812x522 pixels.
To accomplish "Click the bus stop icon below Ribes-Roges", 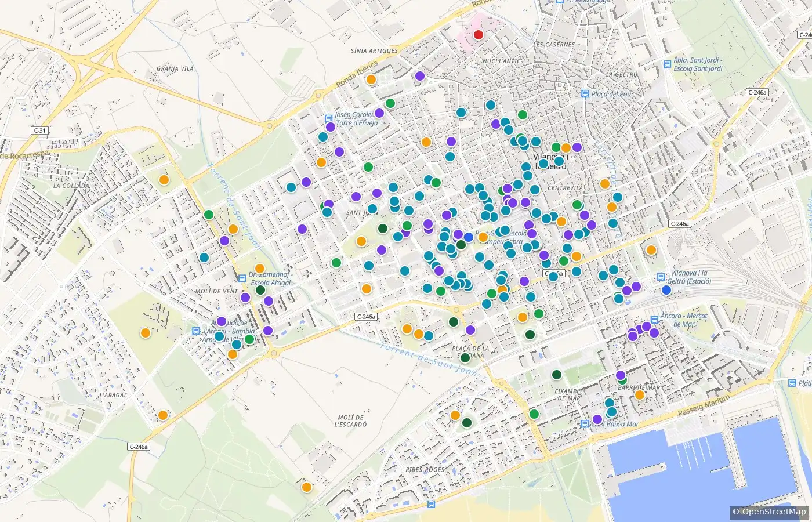I will (x=431, y=505).
